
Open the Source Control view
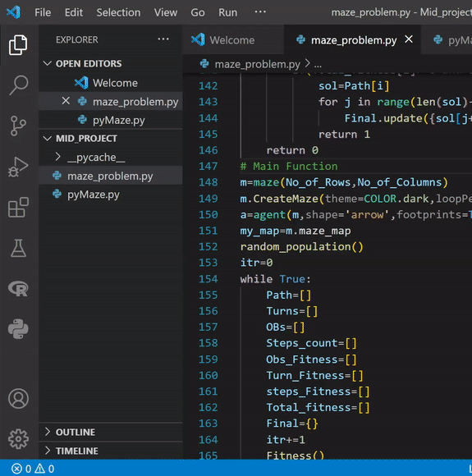click(x=18, y=126)
